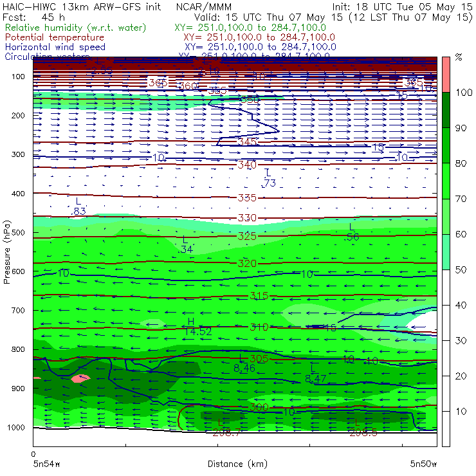Click the 'L .73' wind minimum label
Image resolution: width=476 pixels, height=476 pixels.
click(x=268, y=179)
